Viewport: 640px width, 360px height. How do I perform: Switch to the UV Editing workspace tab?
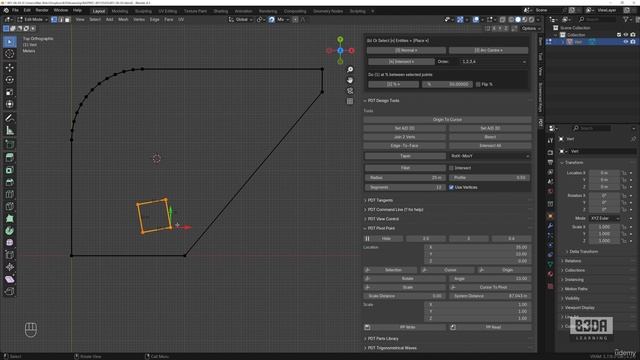pyautogui.click(x=168, y=11)
